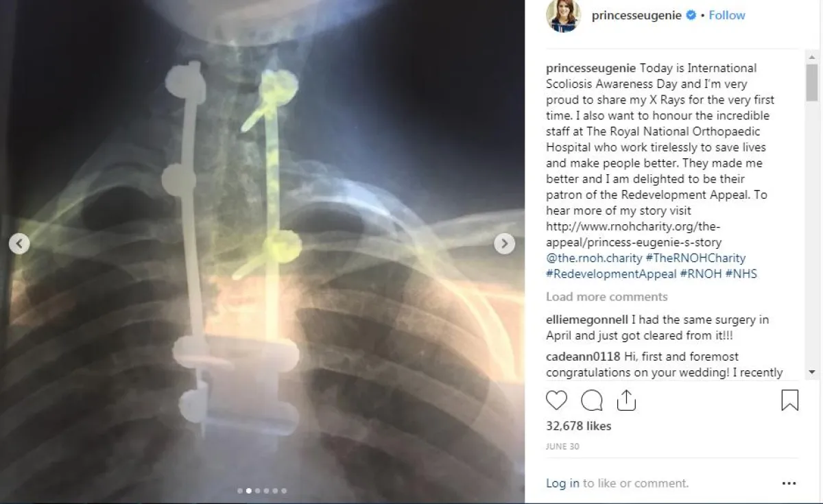Open the 32,678 likes list
The image size is (823, 504).
[x=578, y=426]
